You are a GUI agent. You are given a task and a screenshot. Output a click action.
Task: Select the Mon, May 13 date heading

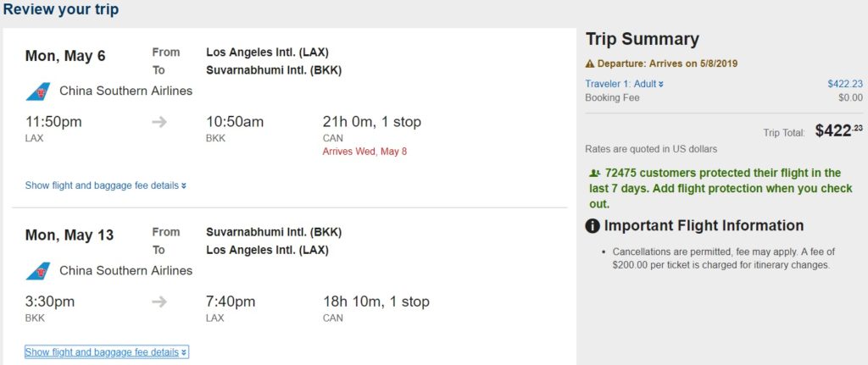point(70,235)
